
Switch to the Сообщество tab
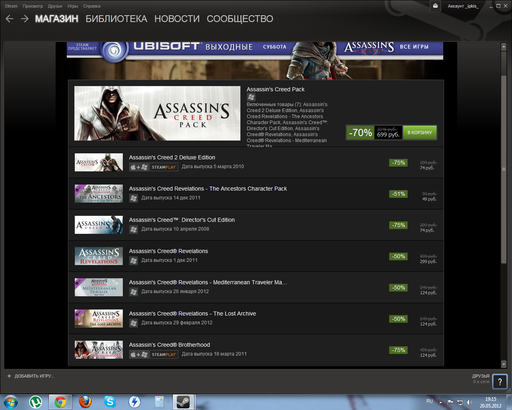click(x=240, y=19)
